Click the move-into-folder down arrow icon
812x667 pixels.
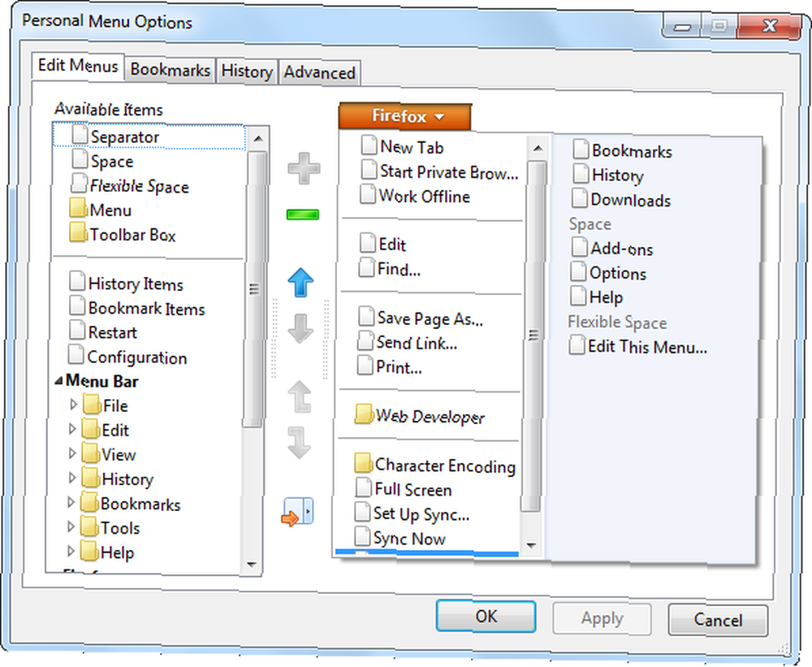[300, 443]
